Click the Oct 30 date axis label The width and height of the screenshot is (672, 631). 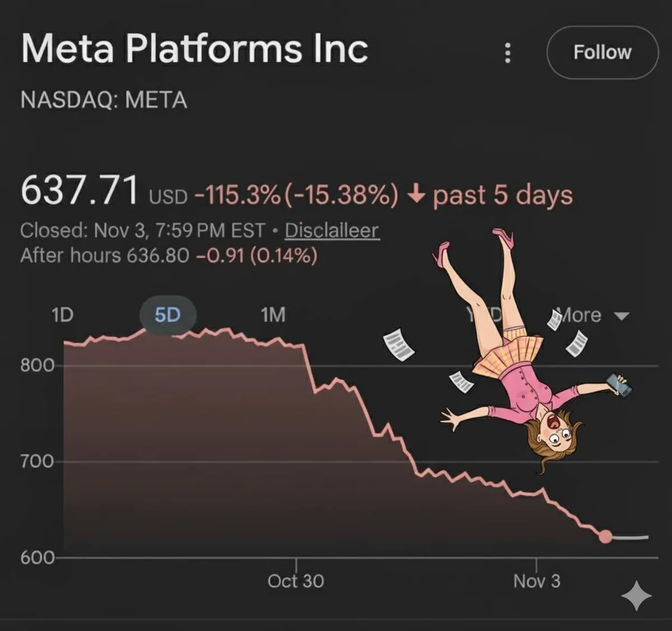pos(296,581)
